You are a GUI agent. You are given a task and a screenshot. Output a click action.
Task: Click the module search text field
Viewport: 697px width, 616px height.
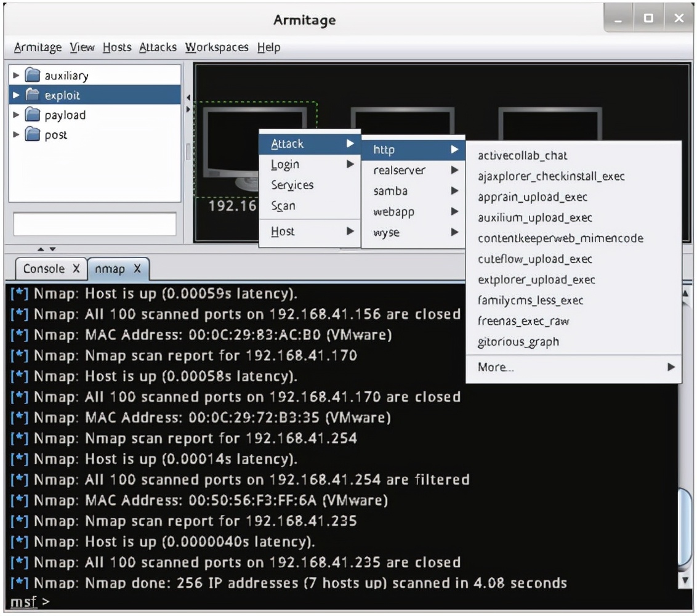(95, 224)
